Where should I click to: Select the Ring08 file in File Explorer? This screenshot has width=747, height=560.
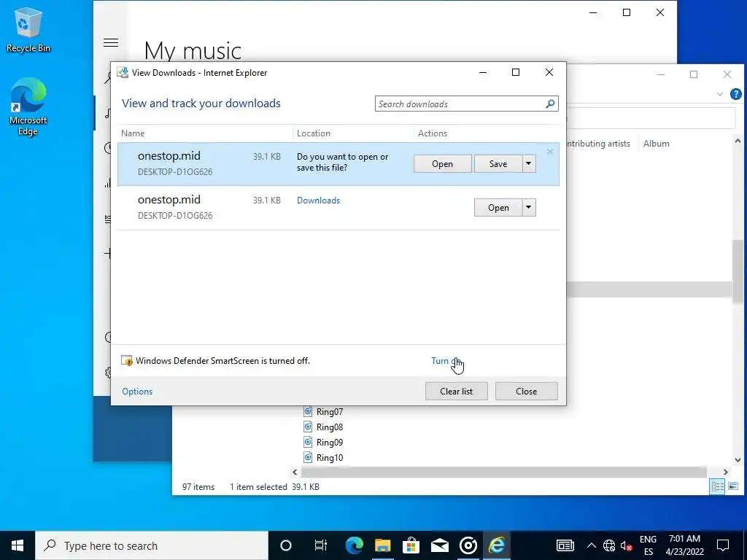pyautogui.click(x=330, y=427)
